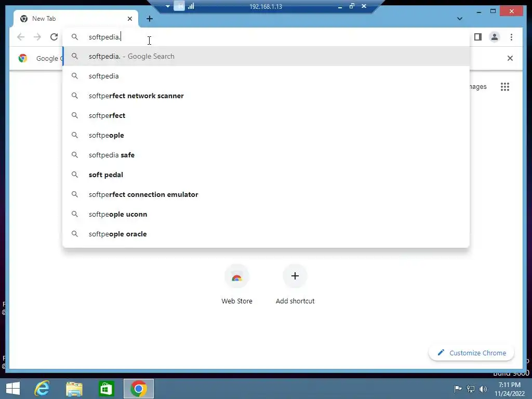The image size is (532, 399).
Task: Reload the current page
Action: (x=54, y=37)
